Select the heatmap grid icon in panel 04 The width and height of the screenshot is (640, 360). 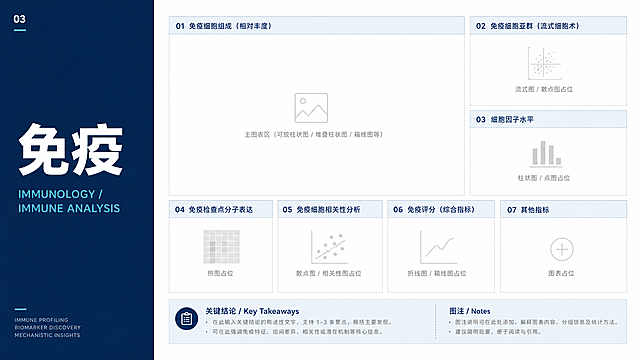222,247
